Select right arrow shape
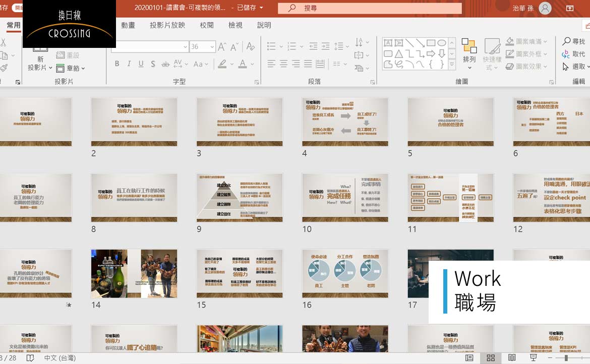This screenshot has width=590, height=364. point(431,53)
